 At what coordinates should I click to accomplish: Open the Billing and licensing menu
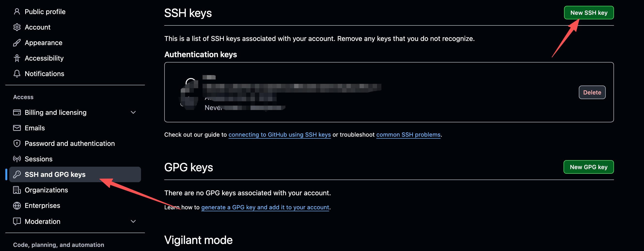(55, 112)
